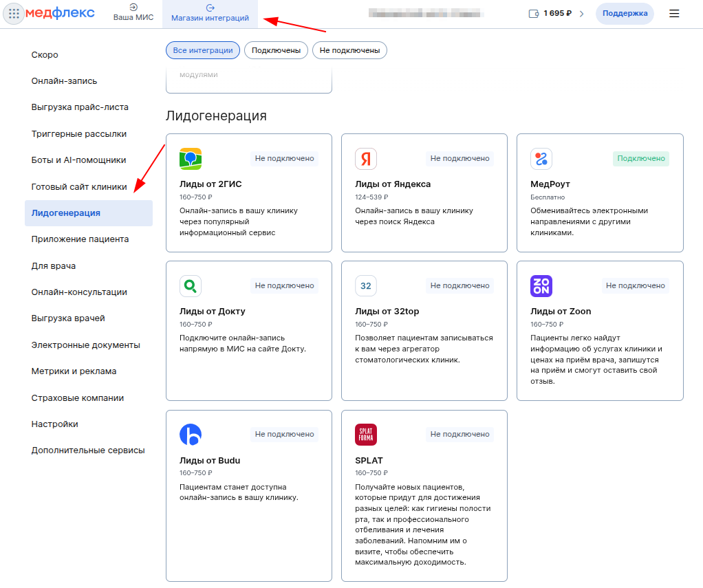Image resolution: width=703 pixels, height=588 pixels.
Task: Click the Zoon logo icon
Action: (541, 286)
